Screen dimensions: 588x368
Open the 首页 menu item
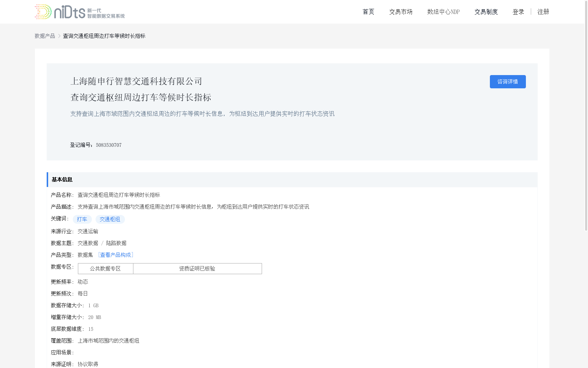click(x=368, y=12)
